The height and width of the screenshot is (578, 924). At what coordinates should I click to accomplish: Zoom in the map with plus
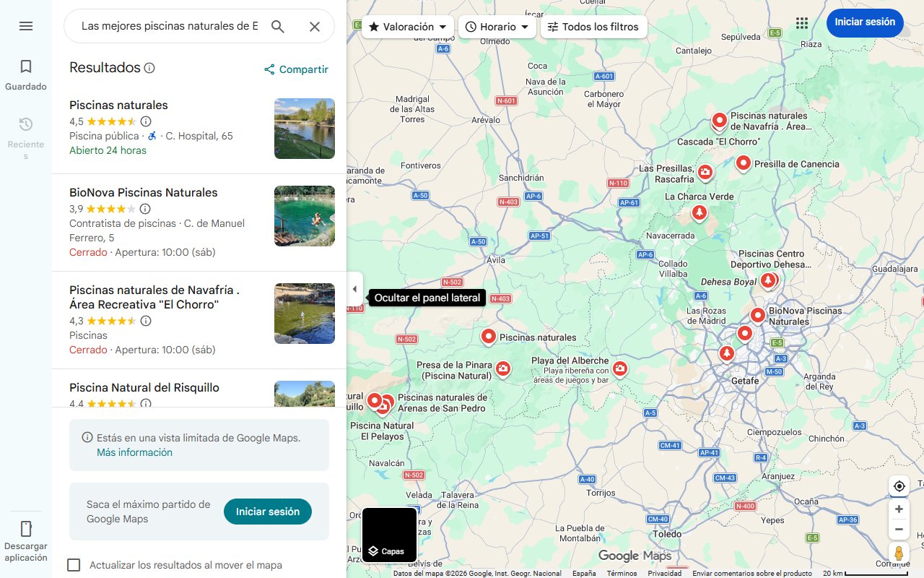(899, 509)
